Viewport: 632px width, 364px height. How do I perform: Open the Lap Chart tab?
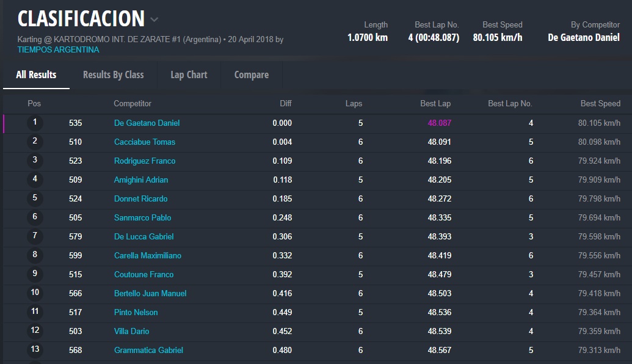[x=189, y=75]
